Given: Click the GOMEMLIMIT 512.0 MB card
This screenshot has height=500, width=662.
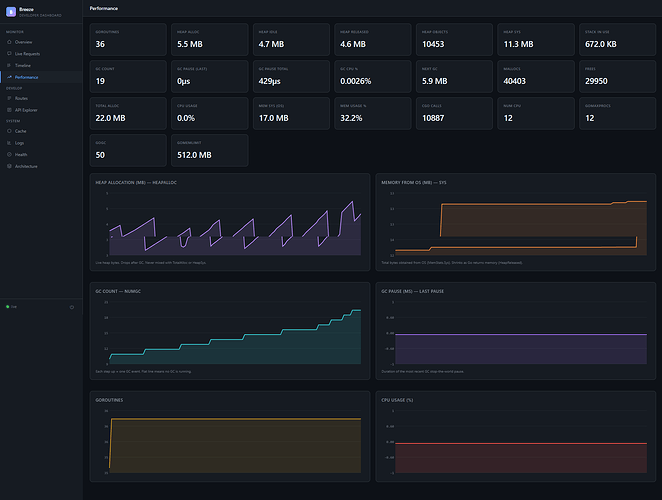Looking at the screenshot, I should (210, 150).
